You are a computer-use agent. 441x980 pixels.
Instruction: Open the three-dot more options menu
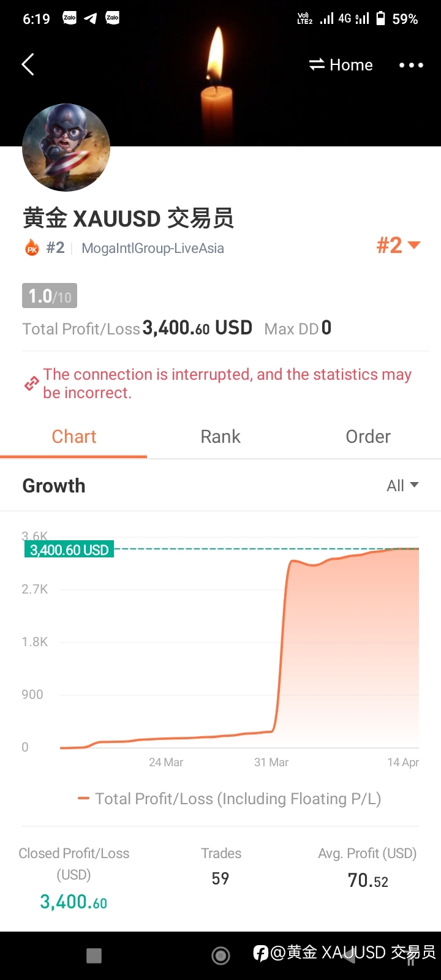coord(411,65)
